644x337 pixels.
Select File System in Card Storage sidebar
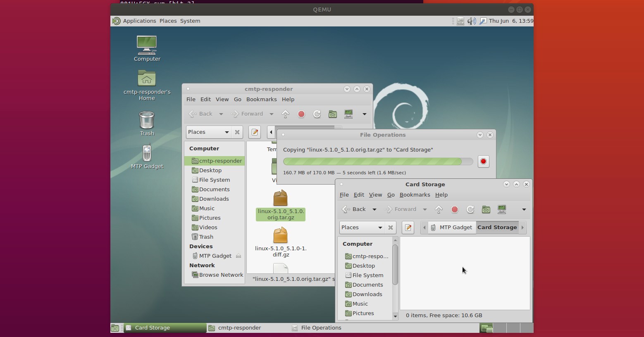[365, 275]
